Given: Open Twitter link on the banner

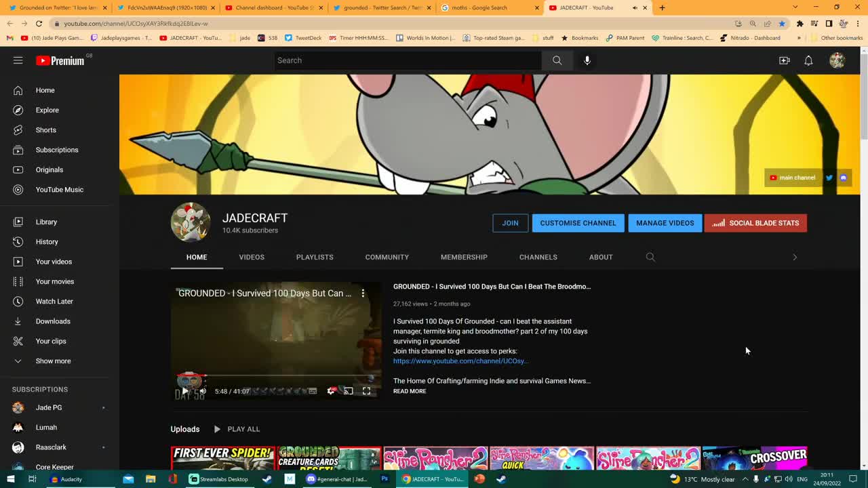Looking at the screenshot, I should pos(829,178).
